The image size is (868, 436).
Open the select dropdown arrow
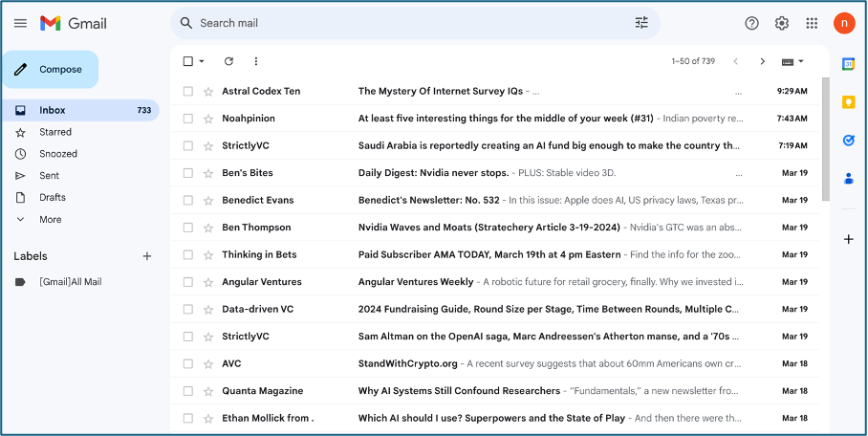click(x=202, y=61)
